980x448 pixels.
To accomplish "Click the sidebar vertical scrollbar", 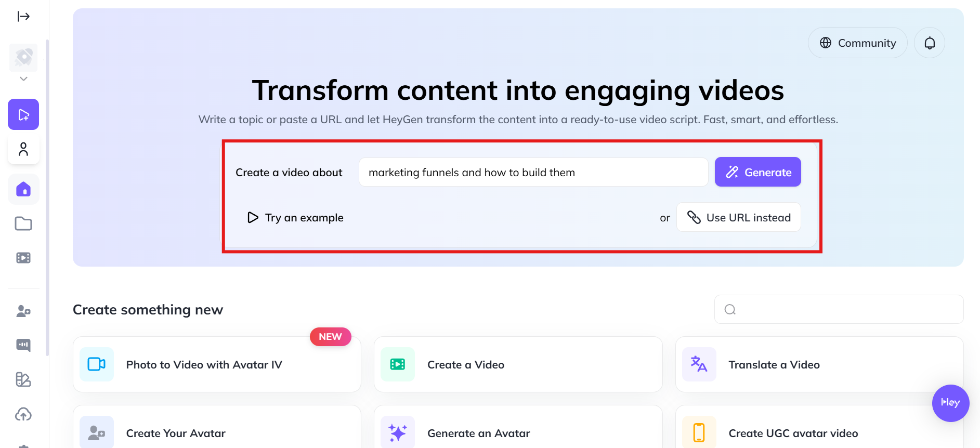I will 47,197.
